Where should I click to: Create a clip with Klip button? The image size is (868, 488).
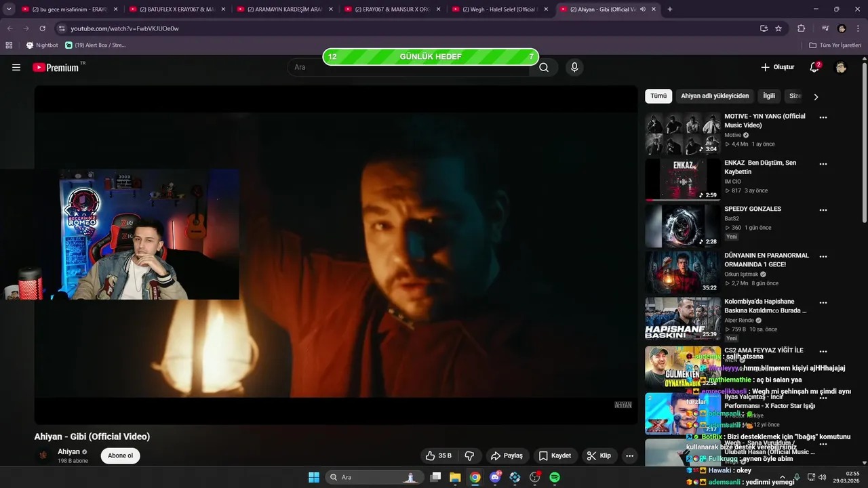pos(599,455)
